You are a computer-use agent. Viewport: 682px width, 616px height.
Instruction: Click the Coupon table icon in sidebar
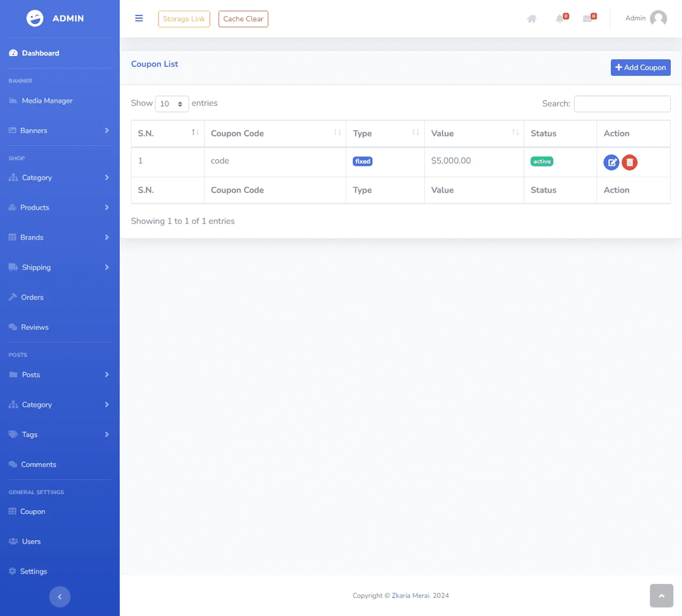tap(12, 511)
